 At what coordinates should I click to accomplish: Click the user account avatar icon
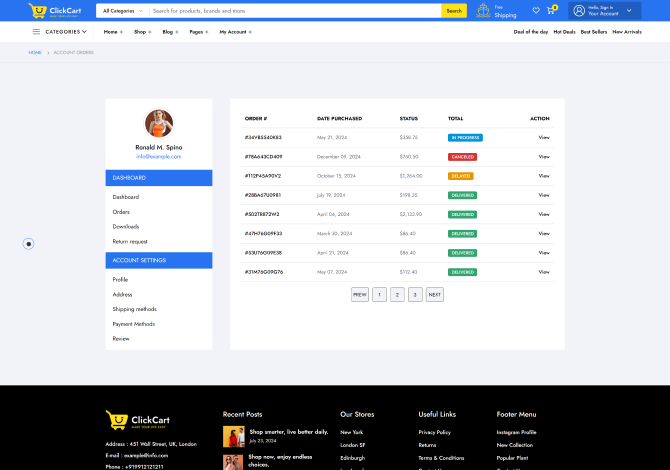click(x=579, y=11)
